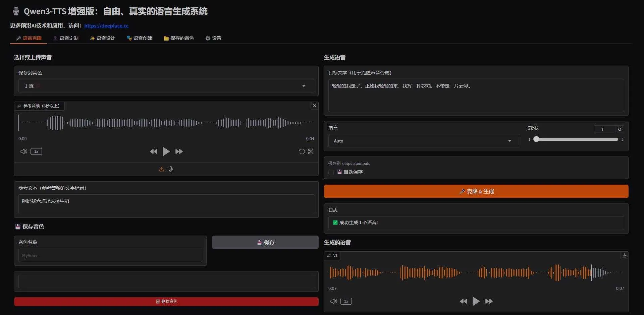Open the deepface.cc link
644x315 pixels.
(107, 25)
